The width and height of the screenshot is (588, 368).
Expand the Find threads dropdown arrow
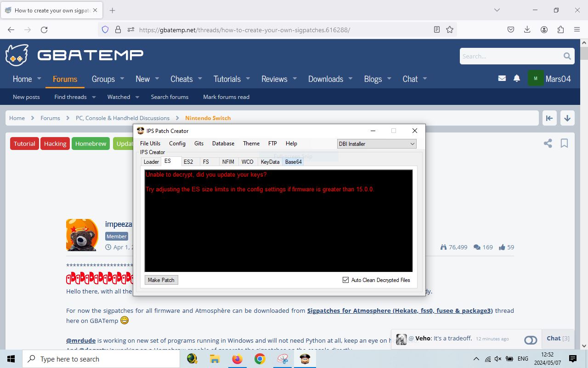pos(94,97)
